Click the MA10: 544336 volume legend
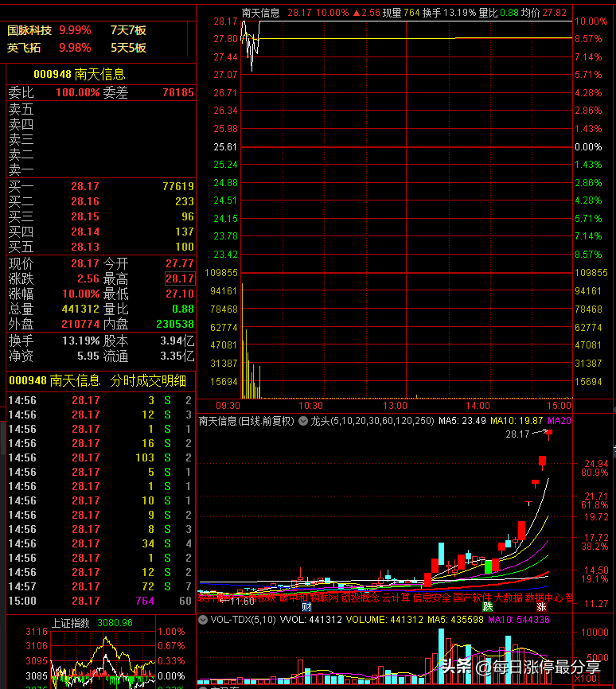The image size is (616, 689). click(x=519, y=620)
